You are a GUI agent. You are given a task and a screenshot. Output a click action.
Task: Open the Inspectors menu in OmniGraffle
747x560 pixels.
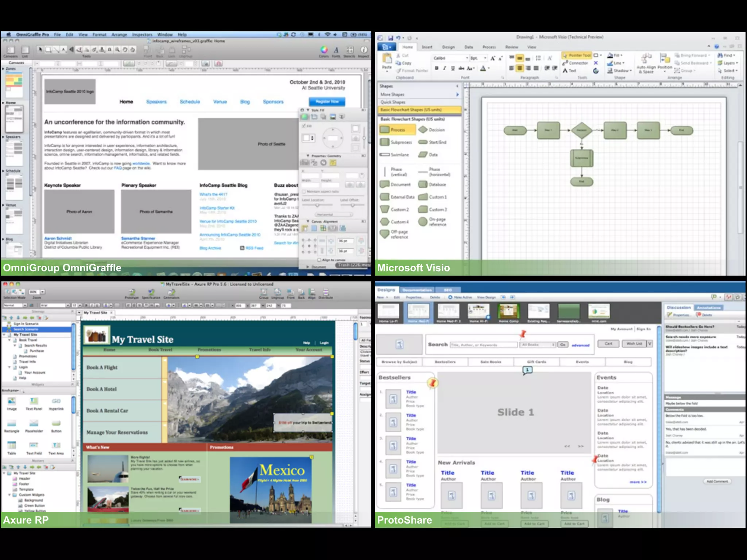point(142,35)
